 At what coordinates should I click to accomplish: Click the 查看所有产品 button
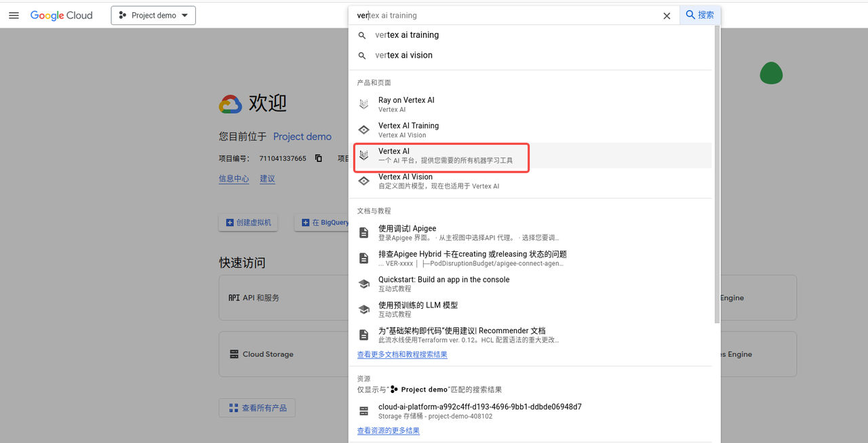point(257,408)
